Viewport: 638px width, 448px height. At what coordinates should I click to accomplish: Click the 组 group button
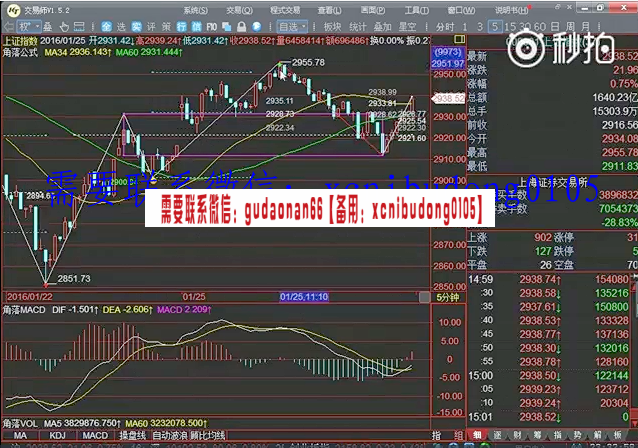pyautogui.click(x=459, y=436)
